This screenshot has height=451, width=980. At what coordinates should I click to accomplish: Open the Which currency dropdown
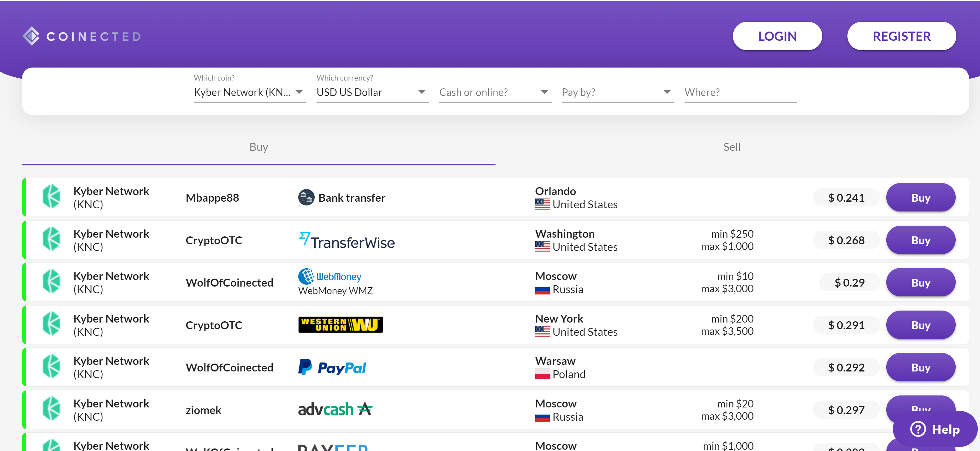pyautogui.click(x=372, y=92)
